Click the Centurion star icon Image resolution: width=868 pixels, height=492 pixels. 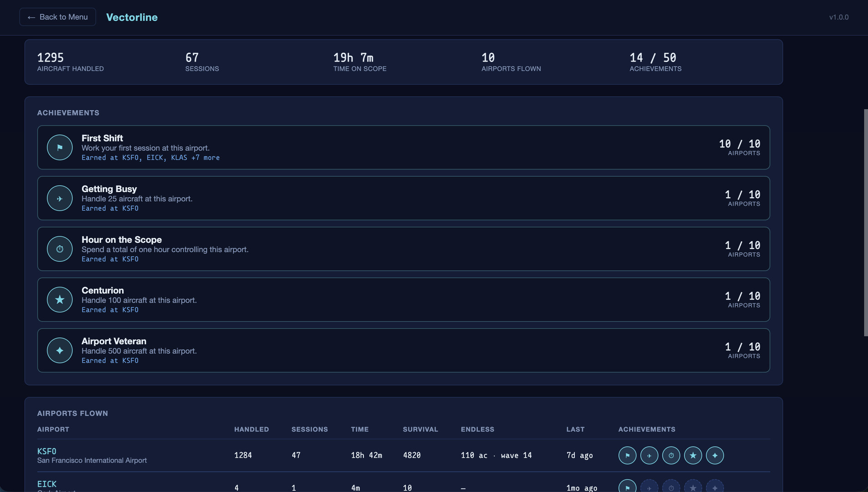coord(60,299)
